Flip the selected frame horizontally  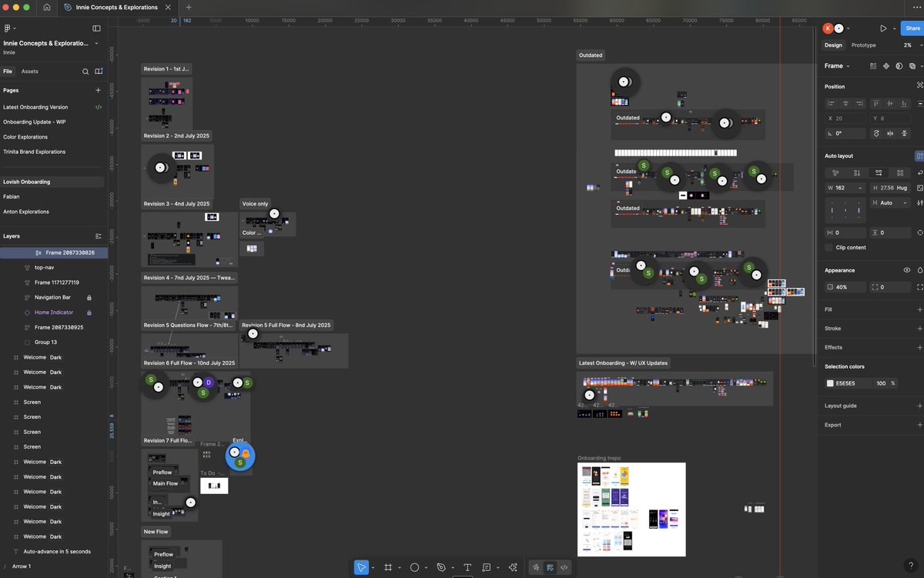tap(890, 133)
